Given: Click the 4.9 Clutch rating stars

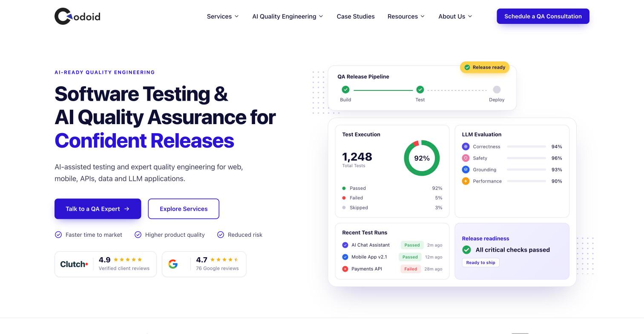Looking at the screenshot, I should 128,259.
